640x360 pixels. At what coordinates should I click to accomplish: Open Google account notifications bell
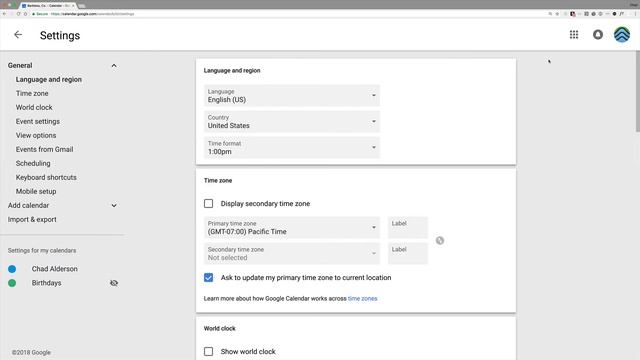coord(598,35)
